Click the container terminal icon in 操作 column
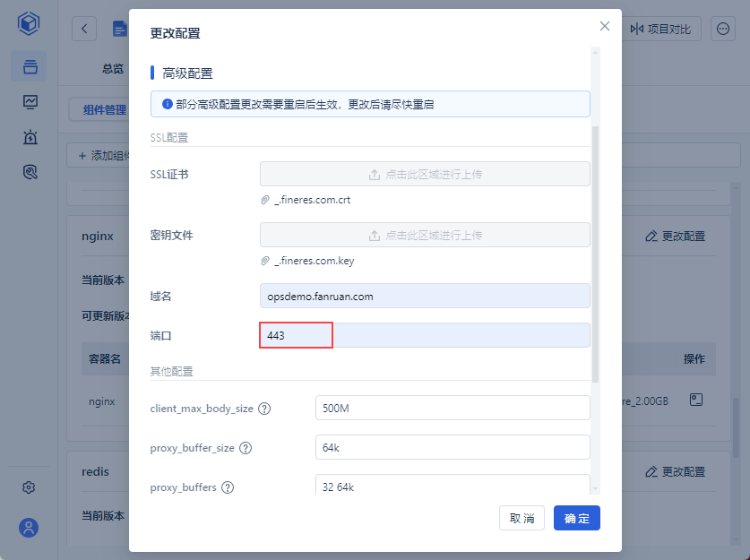 [696, 400]
